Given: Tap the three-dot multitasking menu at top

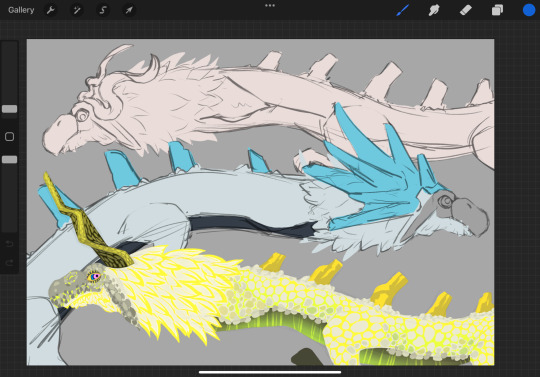Looking at the screenshot, I should point(270,6).
